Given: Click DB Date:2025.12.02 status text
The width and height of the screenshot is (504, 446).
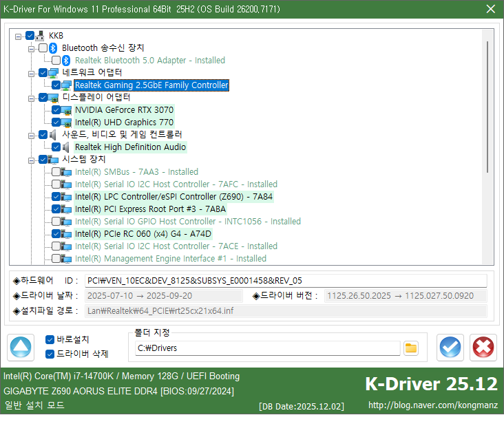Looking at the screenshot, I should click(302, 407).
